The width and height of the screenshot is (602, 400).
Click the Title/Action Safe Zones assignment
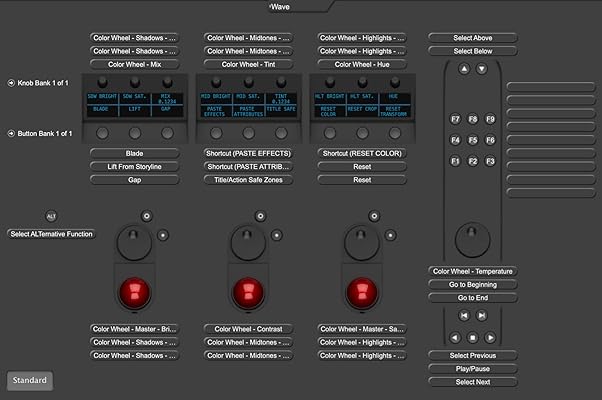click(247, 180)
